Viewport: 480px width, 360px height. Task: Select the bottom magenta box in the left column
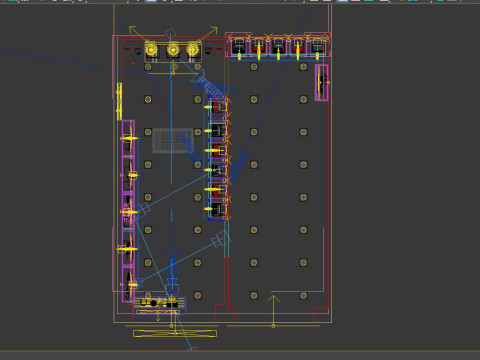point(128,284)
